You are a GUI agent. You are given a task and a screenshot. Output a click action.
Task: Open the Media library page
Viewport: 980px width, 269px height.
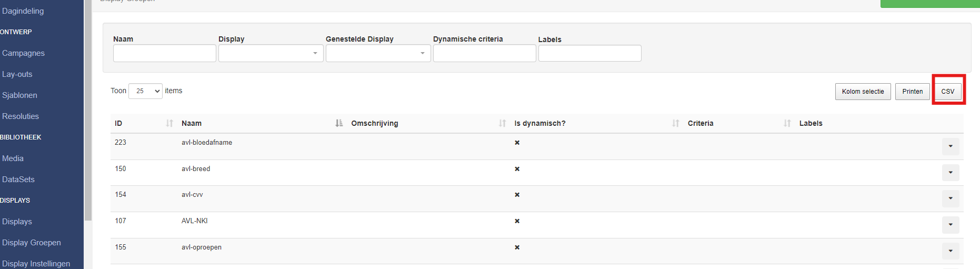click(x=13, y=158)
